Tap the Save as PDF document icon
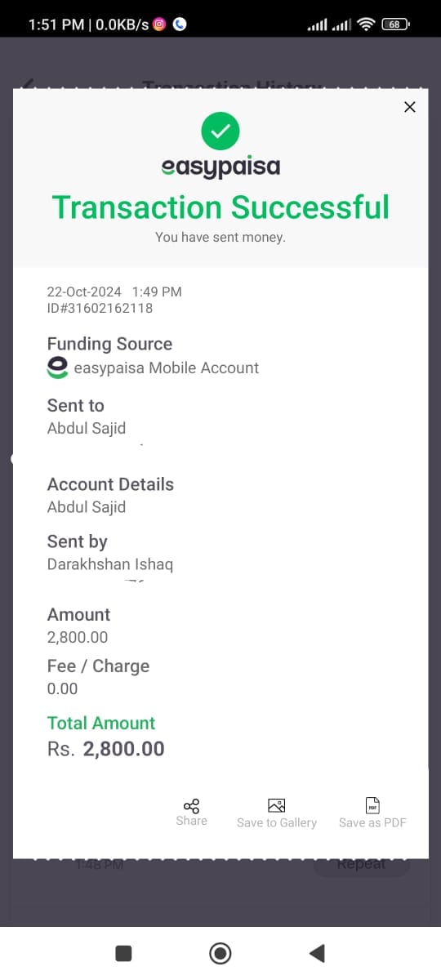 (372, 805)
